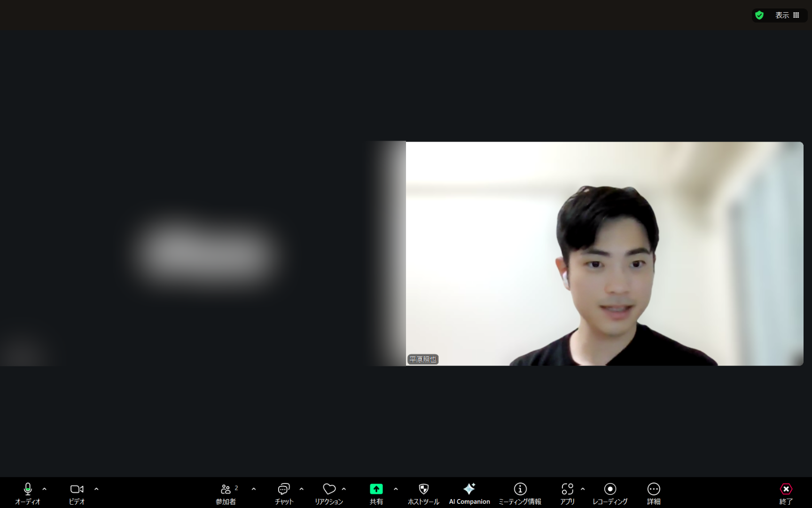
Task: Open the 詳細 more options menu
Action: coord(654,489)
